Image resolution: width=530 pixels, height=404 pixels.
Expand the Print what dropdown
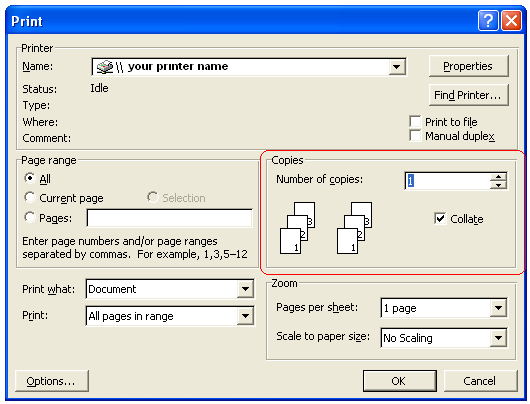click(x=245, y=289)
